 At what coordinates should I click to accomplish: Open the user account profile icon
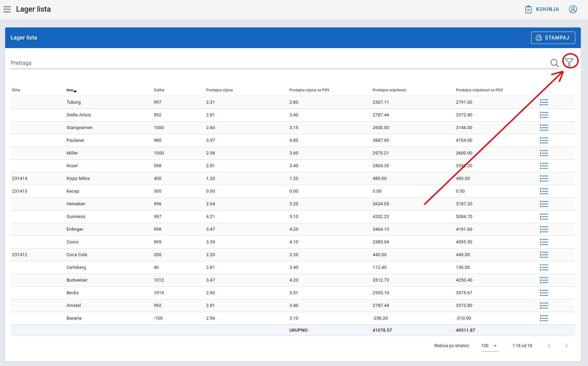point(573,9)
